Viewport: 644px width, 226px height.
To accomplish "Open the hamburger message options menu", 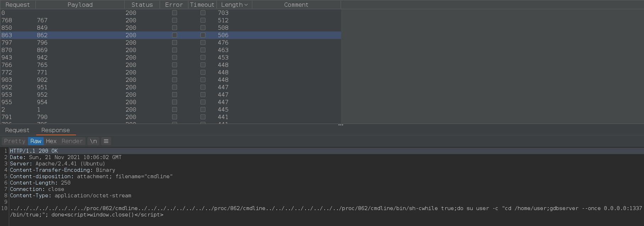I will coord(106,141).
